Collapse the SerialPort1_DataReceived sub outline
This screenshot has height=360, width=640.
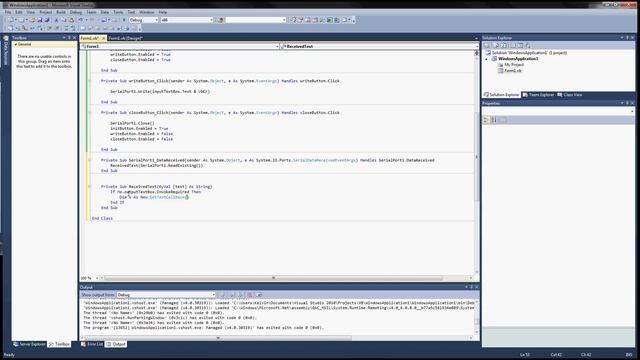pos(90,160)
